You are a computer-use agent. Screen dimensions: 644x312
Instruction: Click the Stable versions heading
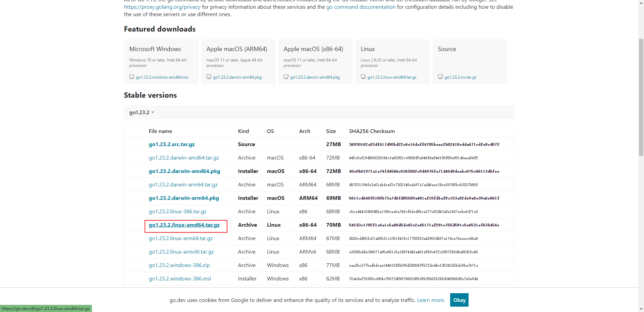pyautogui.click(x=150, y=95)
